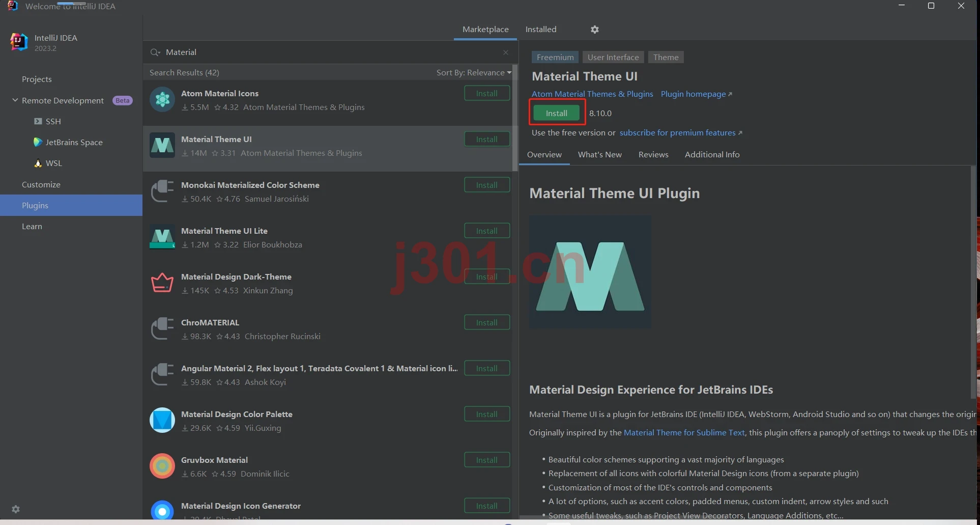Viewport: 980px width, 525px height.
Task: Click the Material Theme UI Lite icon
Action: (162, 237)
